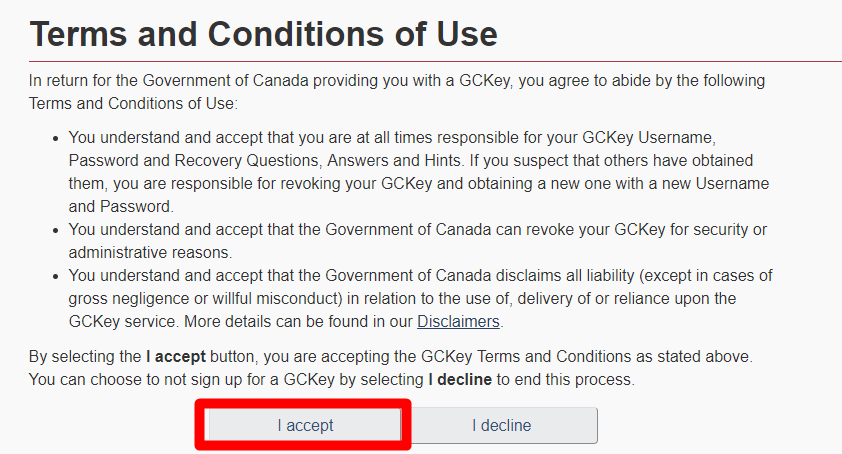Click the bullet marker of the first list item
The height and width of the screenshot is (454, 842).
[56, 138]
